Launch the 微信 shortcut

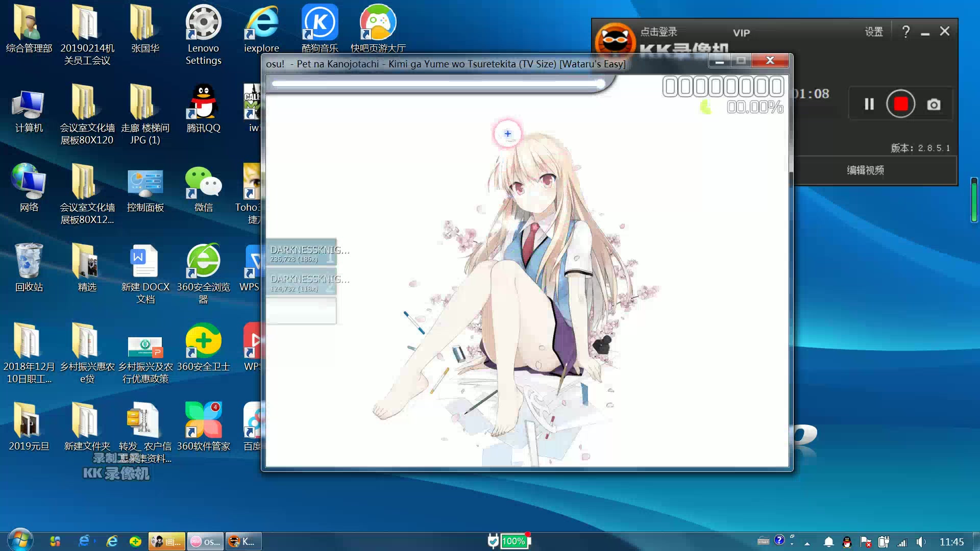click(203, 189)
